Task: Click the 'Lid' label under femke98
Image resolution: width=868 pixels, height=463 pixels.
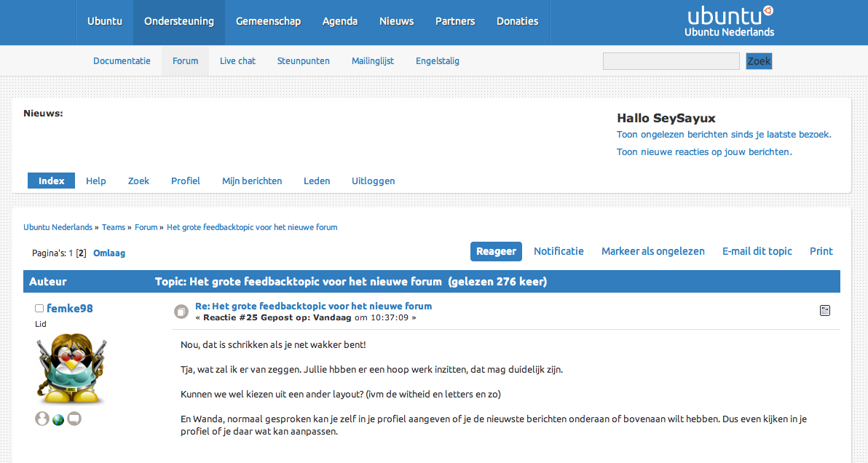Action: pos(40,324)
